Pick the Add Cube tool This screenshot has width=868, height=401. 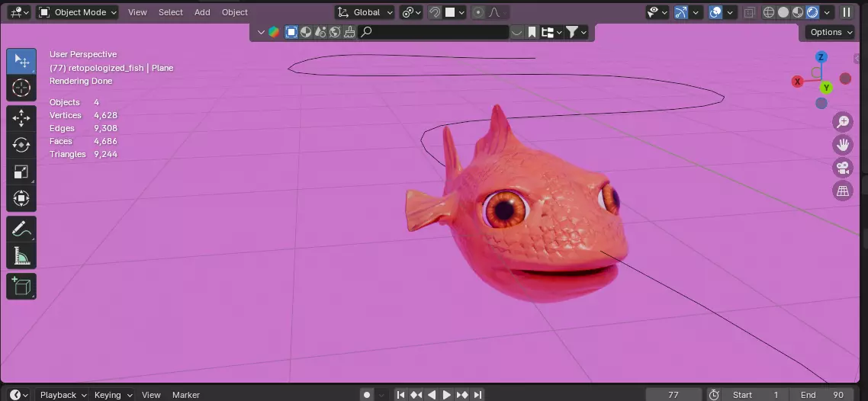pyautogui.click(x=21, y=287)
